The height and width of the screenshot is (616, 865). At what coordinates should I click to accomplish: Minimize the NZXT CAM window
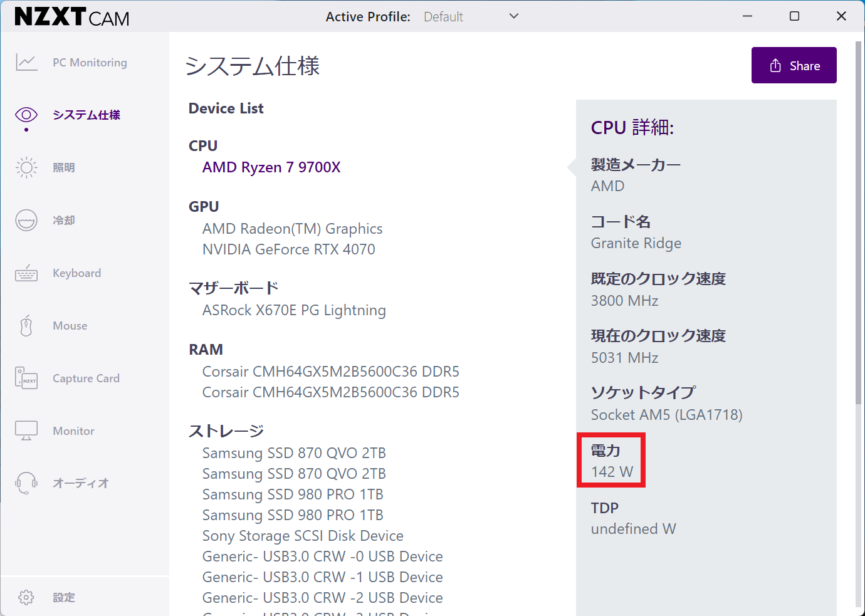coord(747,16)
